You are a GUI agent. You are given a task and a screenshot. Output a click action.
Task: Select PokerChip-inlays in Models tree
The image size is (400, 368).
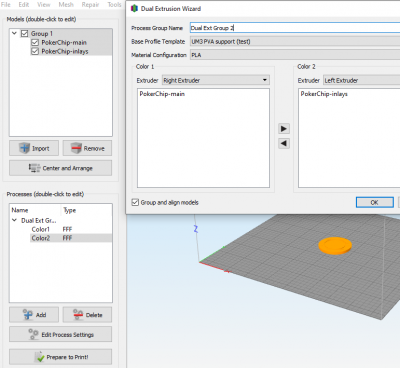[x=65, y=51]
